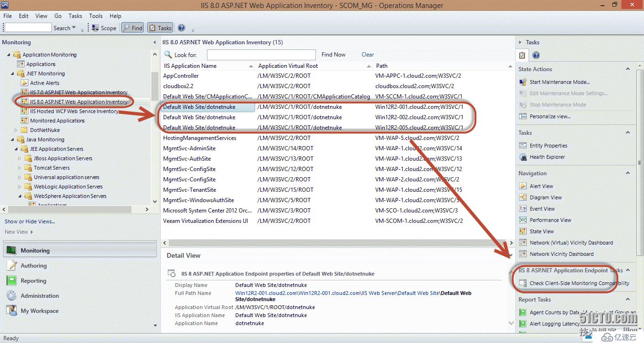644x343 pixels.
Task: Toggle the Find toolbar button
Action: click(132, 28)
